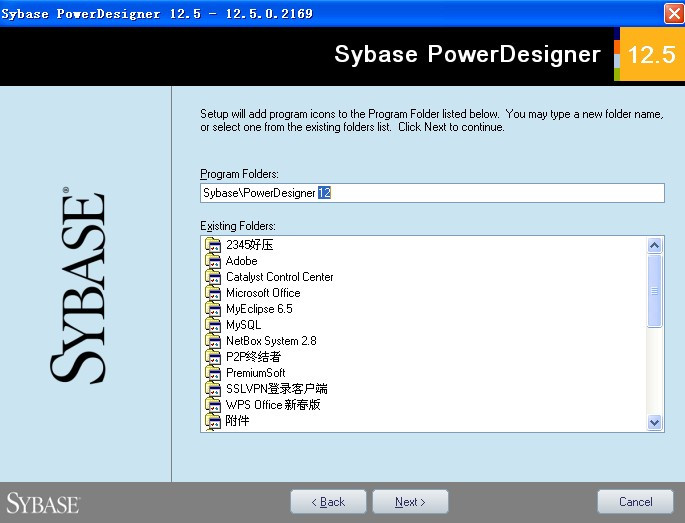Click the WPS Office 新春版 folder icon
This screenshot has height=523, width=685.
pyautogui.click(x=213, y=405)
